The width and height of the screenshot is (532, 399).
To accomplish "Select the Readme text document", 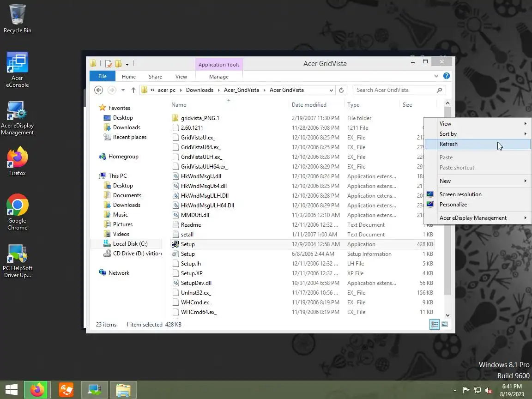I will tap(191, 225).
